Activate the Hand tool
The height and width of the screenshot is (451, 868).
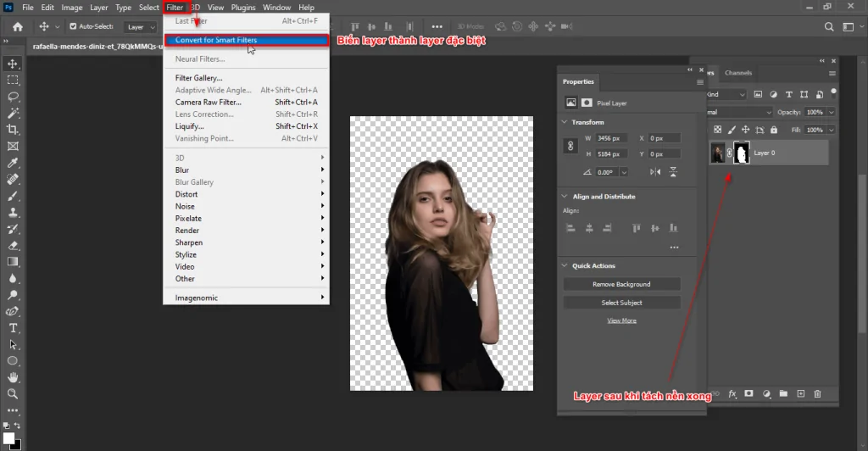point(13,377)
